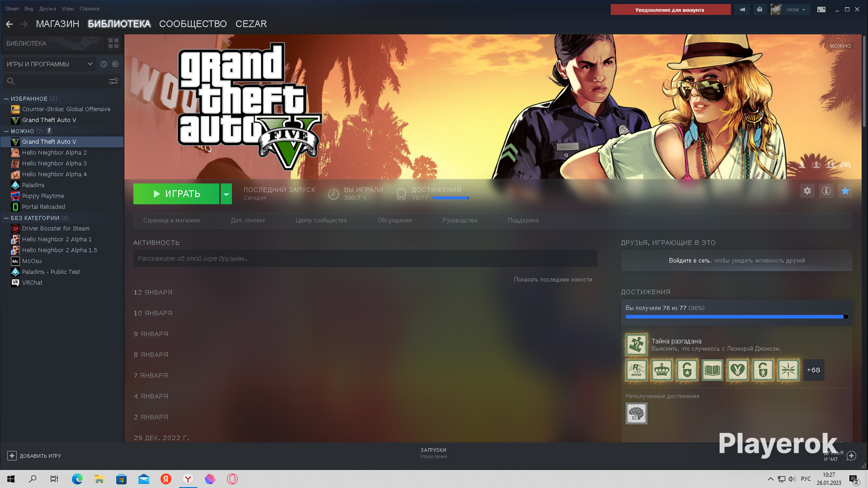Open the taskbar volume control

792,479
